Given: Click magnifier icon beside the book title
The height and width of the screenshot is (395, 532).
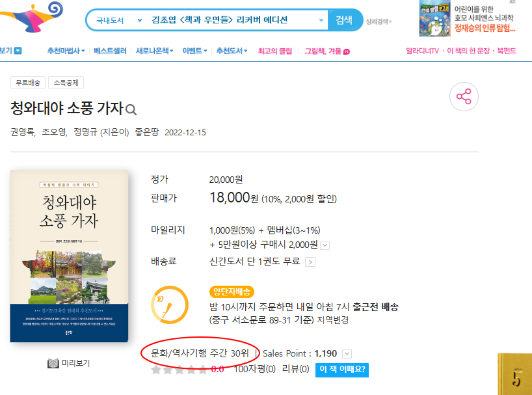Looking at the screenshot, I should point(131,109).
